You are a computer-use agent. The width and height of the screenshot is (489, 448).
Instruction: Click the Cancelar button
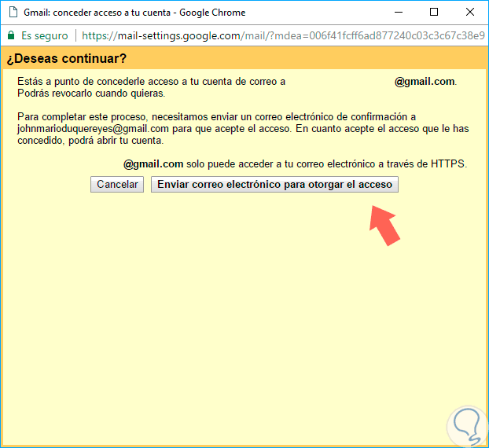click(117, 184)
